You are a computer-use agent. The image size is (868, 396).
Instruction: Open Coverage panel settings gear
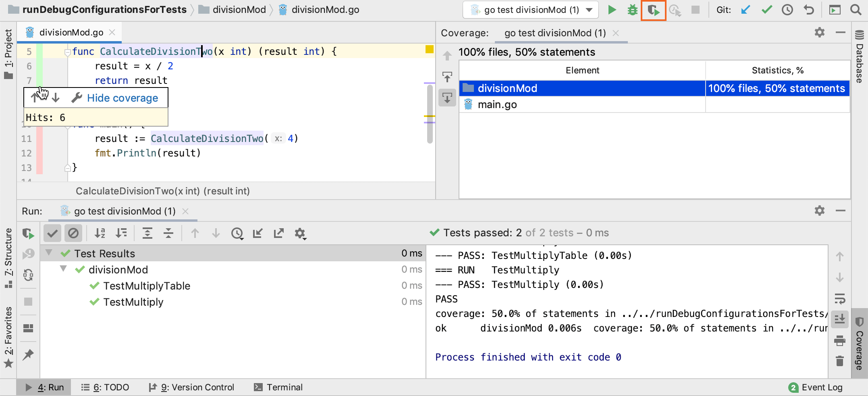pyautogui.click(x=819, y=32)
